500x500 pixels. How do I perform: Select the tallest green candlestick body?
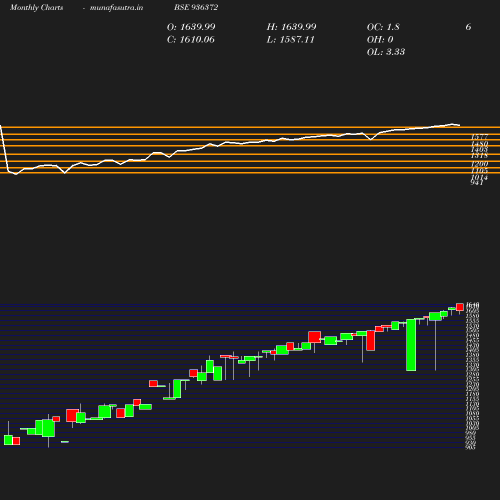pyautogui.click(x=411, y=345)
